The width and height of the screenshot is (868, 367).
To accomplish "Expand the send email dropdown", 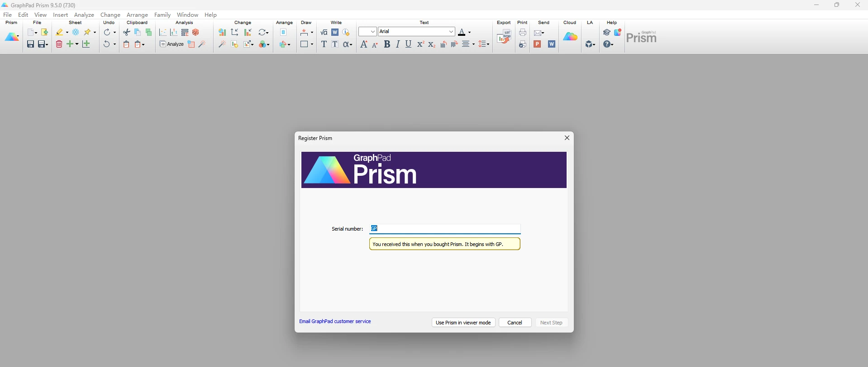I will (543, 33).
